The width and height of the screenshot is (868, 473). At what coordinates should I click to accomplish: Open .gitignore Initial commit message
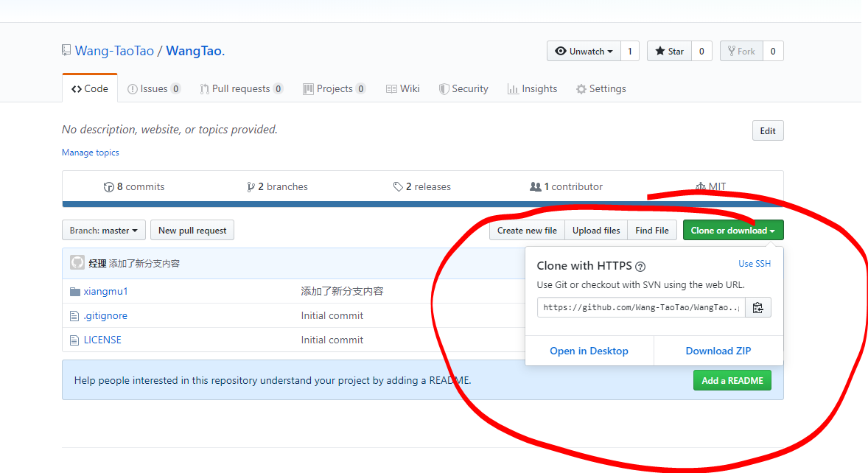tap(332, 316)
